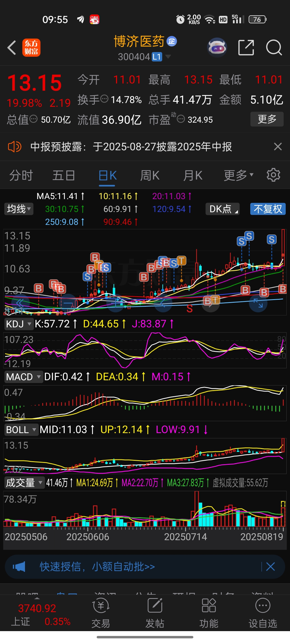Tap the current price 13.15
290x644 pixels.
(x=34, y=83)
